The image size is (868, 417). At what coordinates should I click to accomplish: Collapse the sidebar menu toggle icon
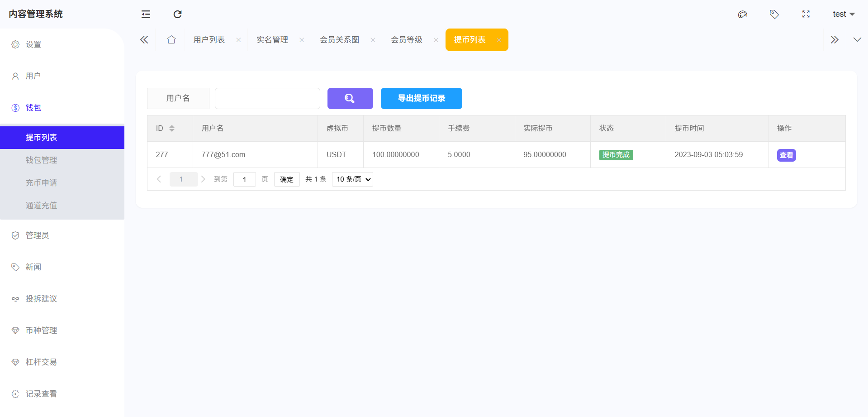146,14
